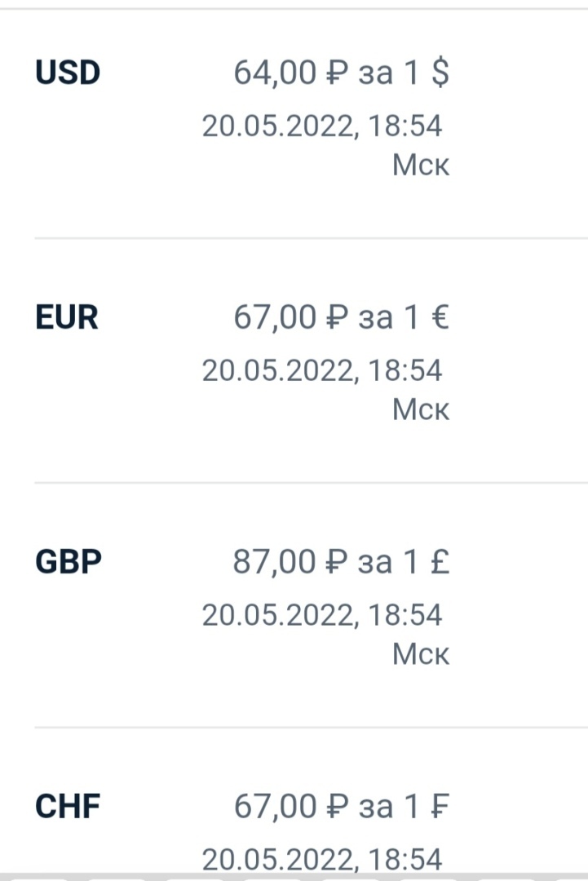The width and height of the screenshot is (588, 881).
Task: Click the EUR row date and time
Action: click(x=322, y=370)
